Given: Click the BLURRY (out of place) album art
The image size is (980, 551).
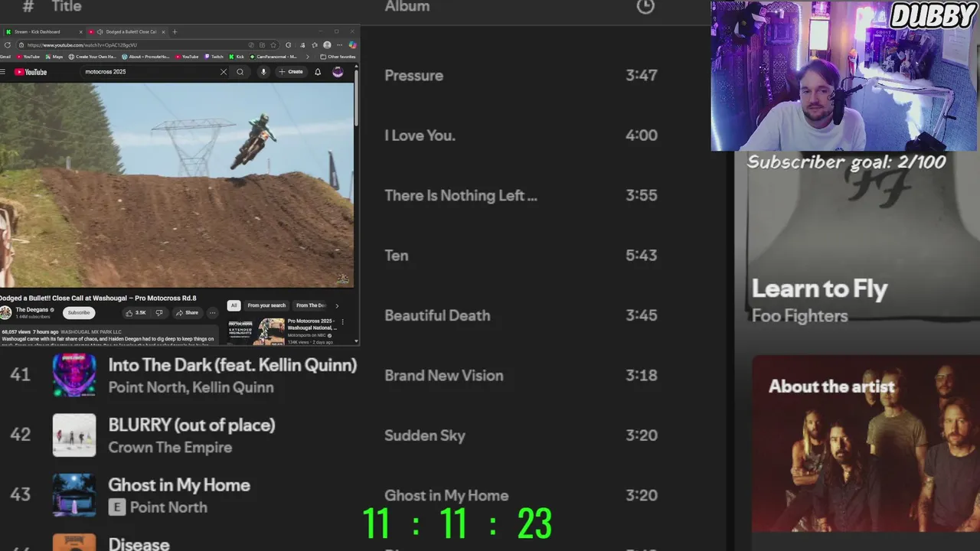Looking at the screenshot, I should 74,435.
